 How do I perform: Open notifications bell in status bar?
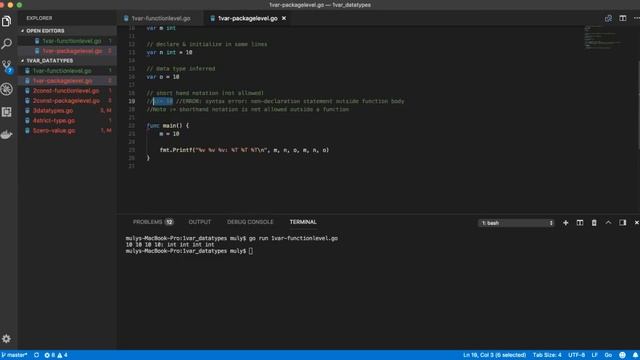point(635,355)
